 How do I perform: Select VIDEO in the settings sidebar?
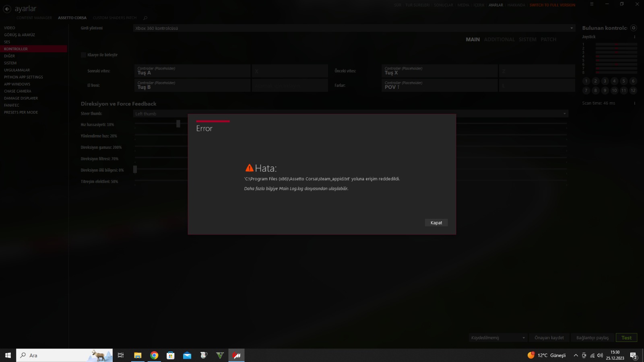pyautogui.click(x=34, y=28)
